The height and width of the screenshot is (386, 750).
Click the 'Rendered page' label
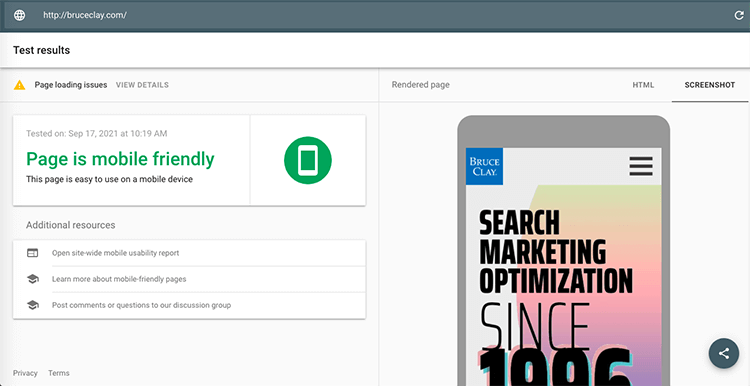point(420,85)
